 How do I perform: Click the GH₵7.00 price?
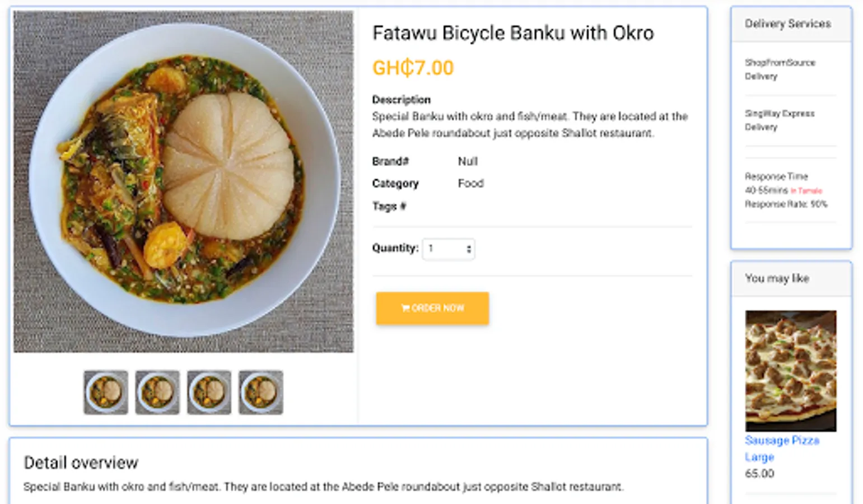pyautogui.click(x=413, y=68)
